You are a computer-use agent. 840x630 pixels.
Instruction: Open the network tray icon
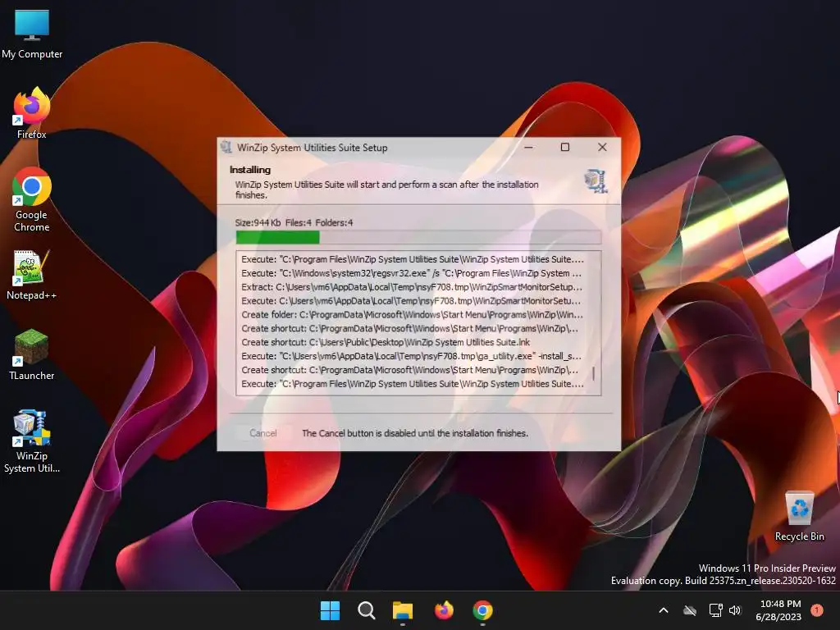[715, 610]
